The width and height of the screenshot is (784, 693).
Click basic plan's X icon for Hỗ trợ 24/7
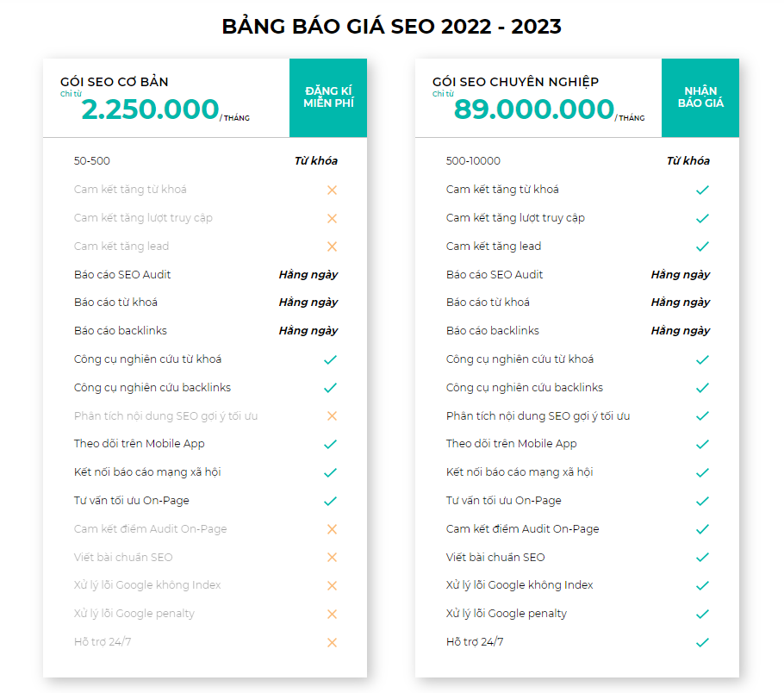(x=332, y=642)
